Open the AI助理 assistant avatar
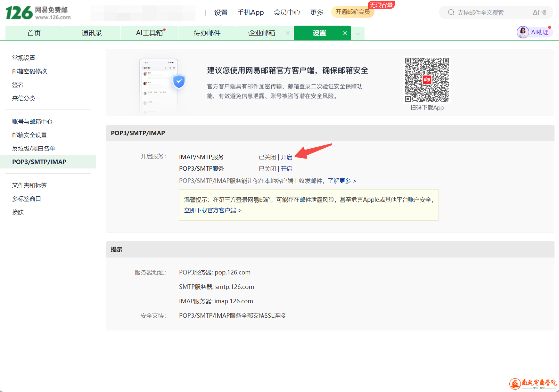Screen dimensions: 559x392 (523, 32)
